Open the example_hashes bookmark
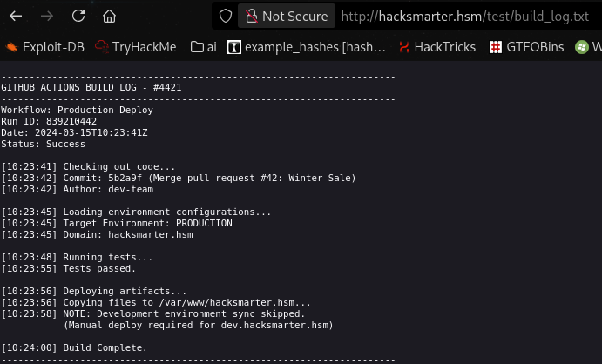 [307, 47]
